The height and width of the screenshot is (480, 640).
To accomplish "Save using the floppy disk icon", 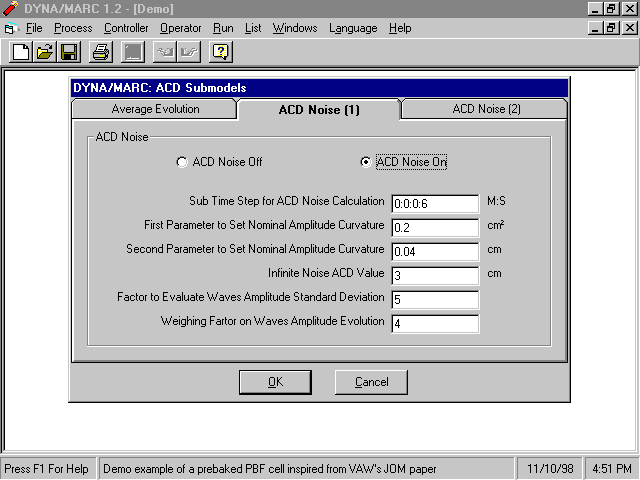I will click(69, 52).
